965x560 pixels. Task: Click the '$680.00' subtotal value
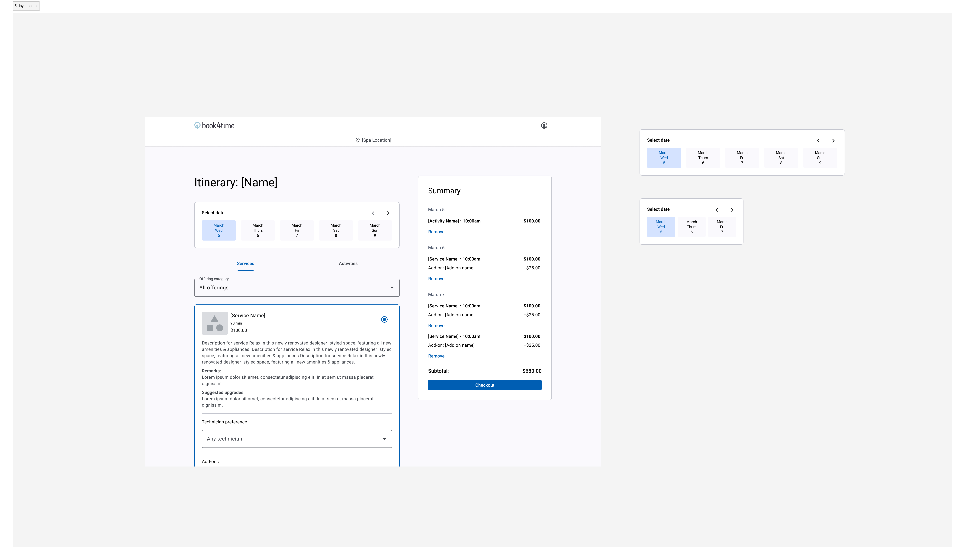coord(532,371)
